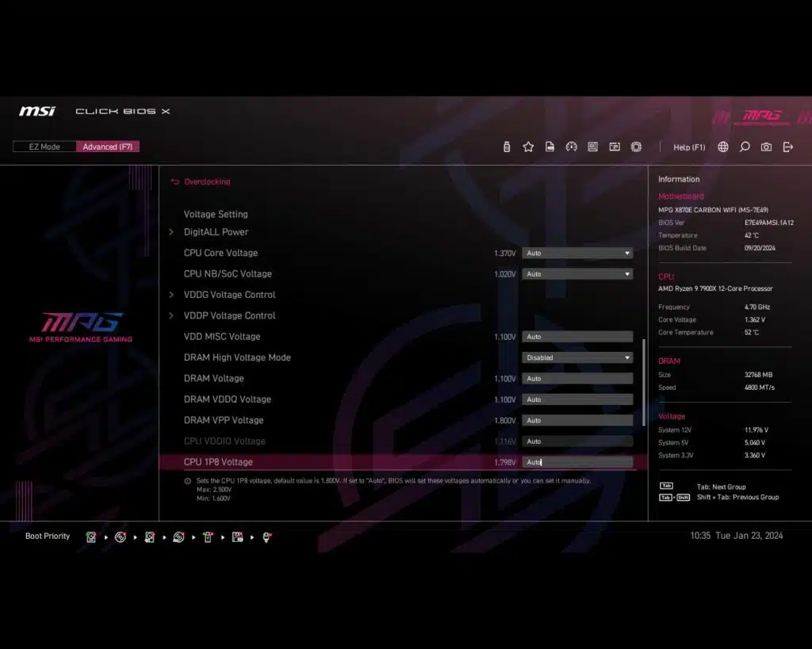This screenshot has height=649, width=812.
Task: Open the display window icon in toolbar
Action: [x=615, y=147]
